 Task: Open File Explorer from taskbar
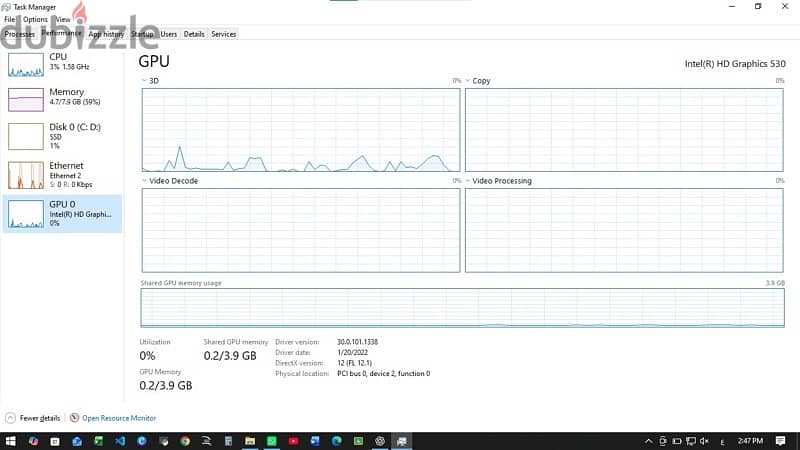[250, 441]
